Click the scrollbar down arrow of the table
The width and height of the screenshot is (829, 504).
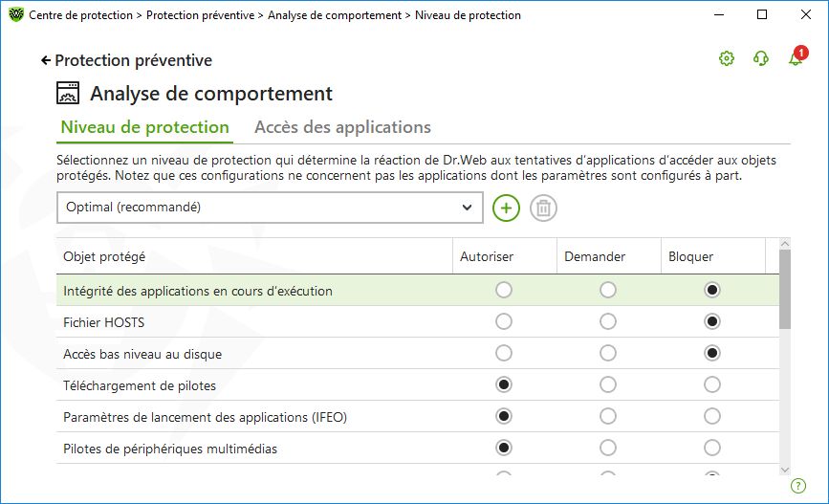coord(785,470)
